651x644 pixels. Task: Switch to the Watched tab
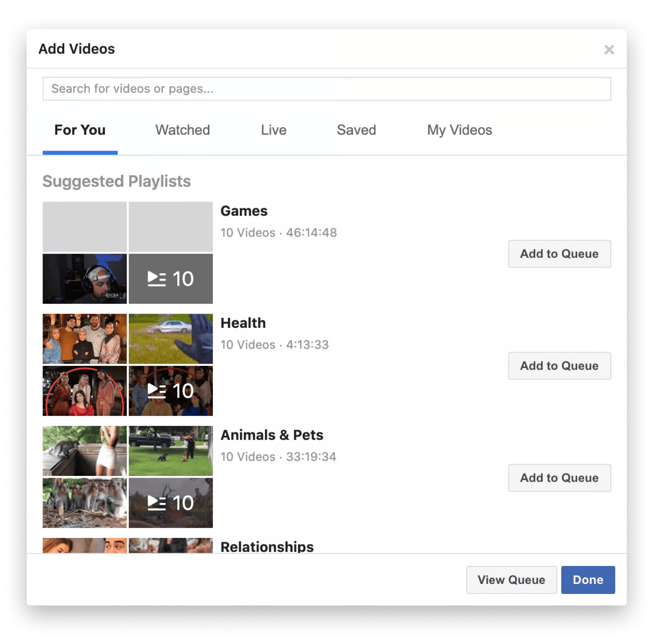182,130
